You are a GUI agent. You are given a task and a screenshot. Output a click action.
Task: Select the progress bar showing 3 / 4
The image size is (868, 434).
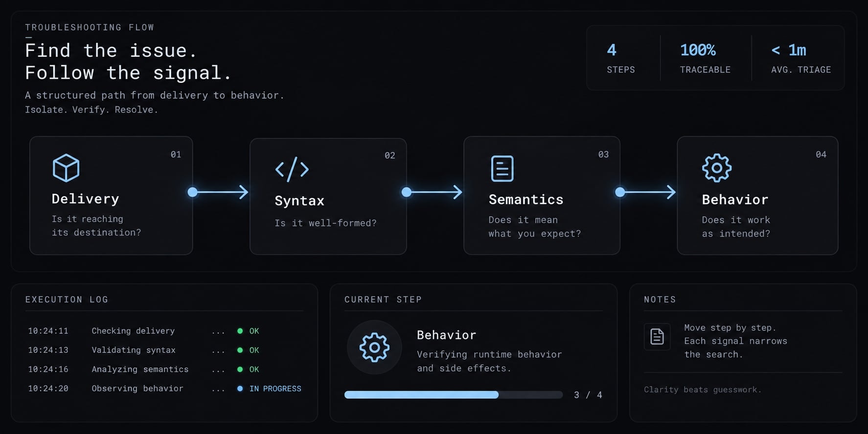click(x=454, y=395)
